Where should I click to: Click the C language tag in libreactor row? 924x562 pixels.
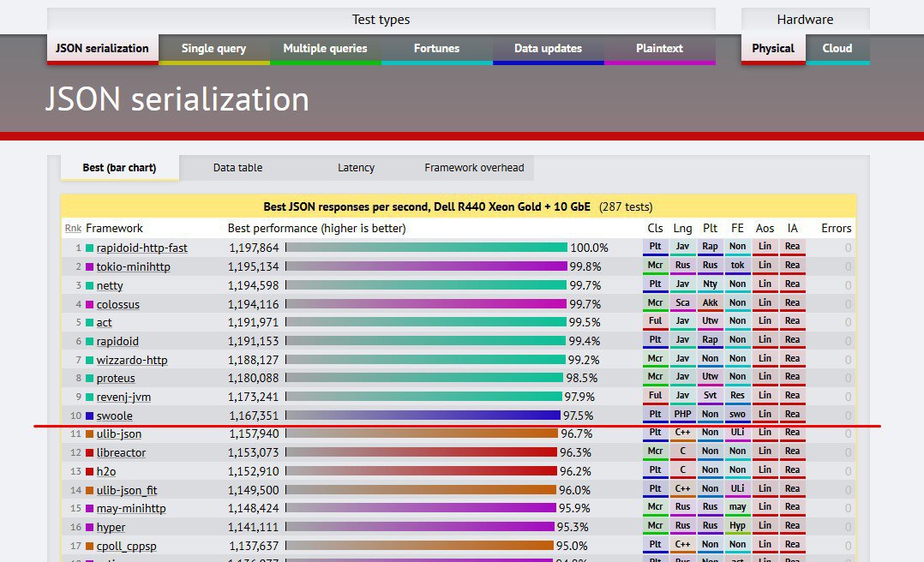[682, 451]
